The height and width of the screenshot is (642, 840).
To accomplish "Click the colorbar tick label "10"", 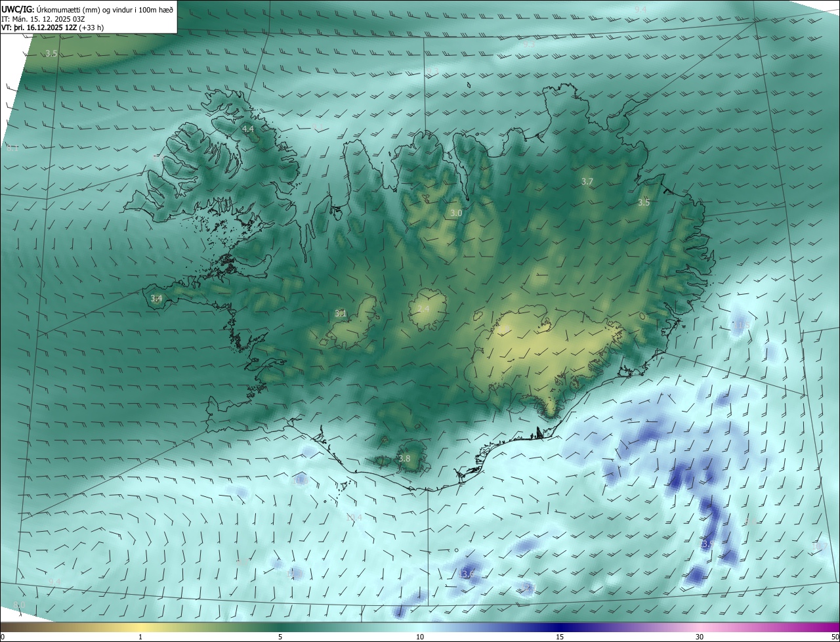I will tap(420, 637).
